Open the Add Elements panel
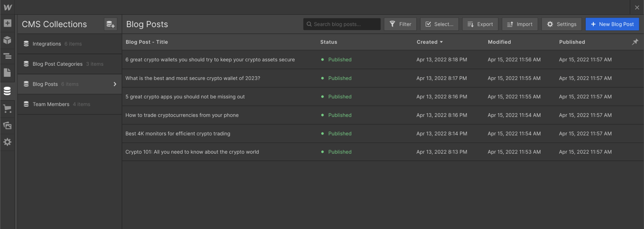644x229 pixels. (7, 23)
